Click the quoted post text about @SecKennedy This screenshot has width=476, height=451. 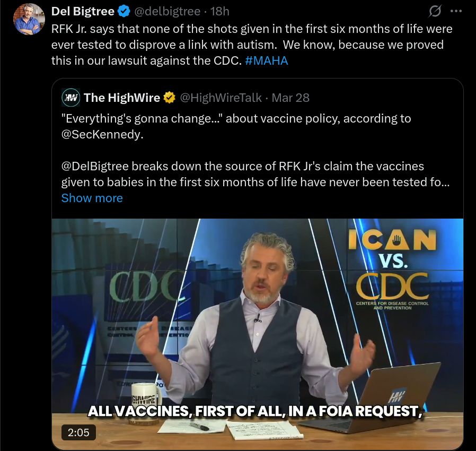236,126
